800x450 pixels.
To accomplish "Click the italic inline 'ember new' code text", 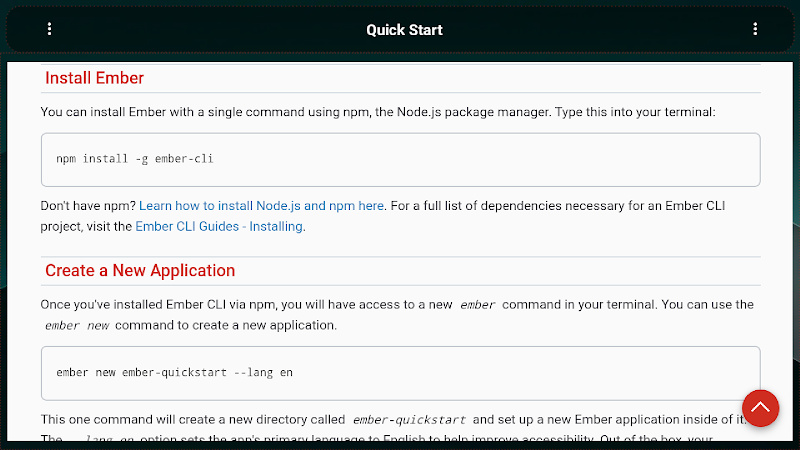I will coord(77,326).
